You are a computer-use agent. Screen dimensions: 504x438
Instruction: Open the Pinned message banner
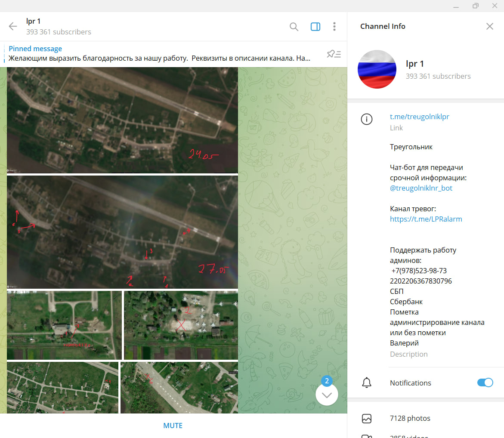click(x=159, y=54)
